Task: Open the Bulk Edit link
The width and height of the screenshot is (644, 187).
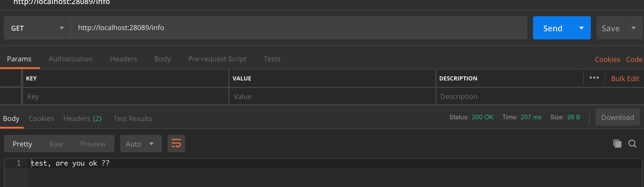Action: coord(625,79)
